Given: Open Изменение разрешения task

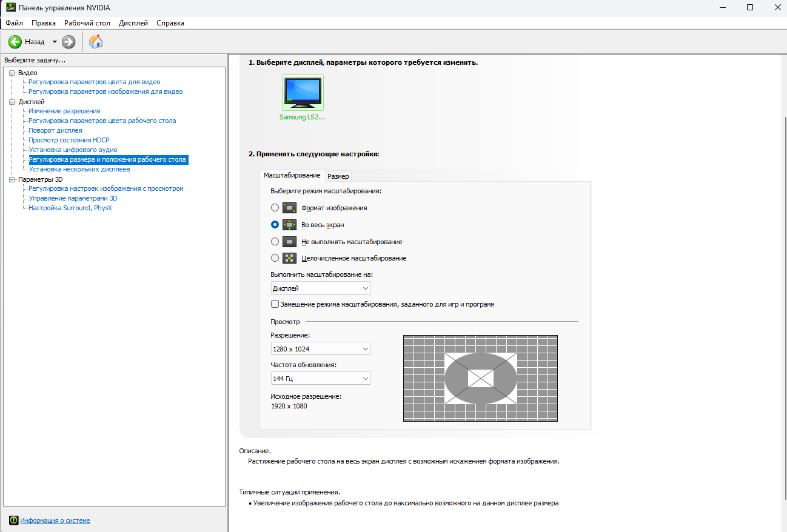Looking at the screenshot, I should (65, 111).
